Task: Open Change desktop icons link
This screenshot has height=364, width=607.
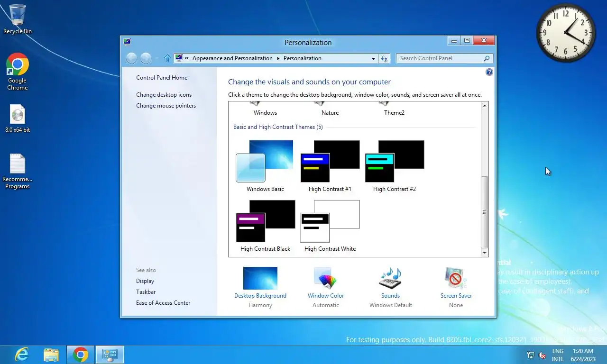Action: pyautogui.click(x=164, y=95)
